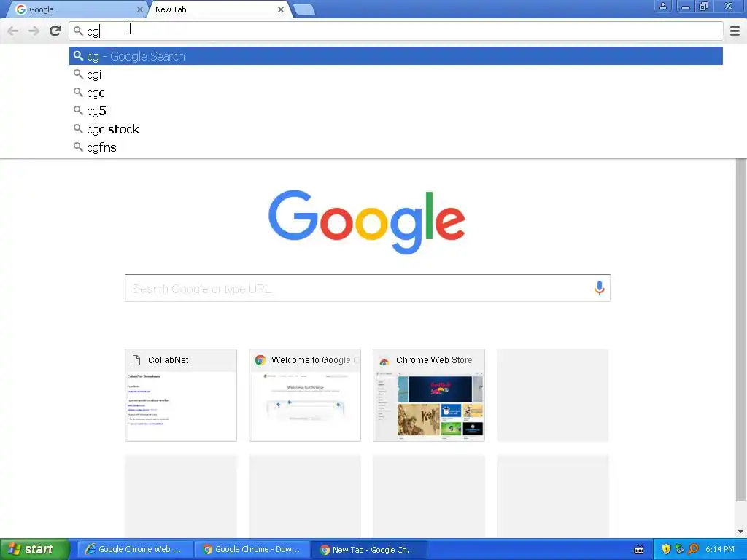Click the Search Google or type URL box
The image size is (747, 560).
coord(368,288)
